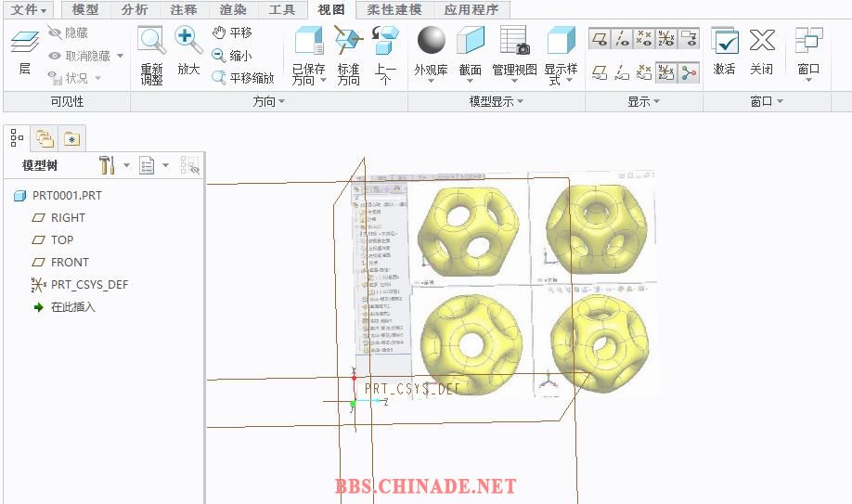Open the 分析 (Analysis) ribbon tab

[x=135, y=9]
